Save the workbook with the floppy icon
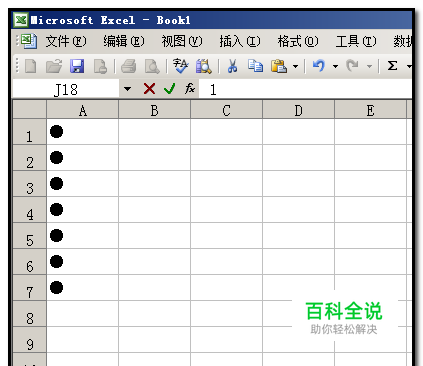This screenshot has width=423, height=366. click(77, 66)
